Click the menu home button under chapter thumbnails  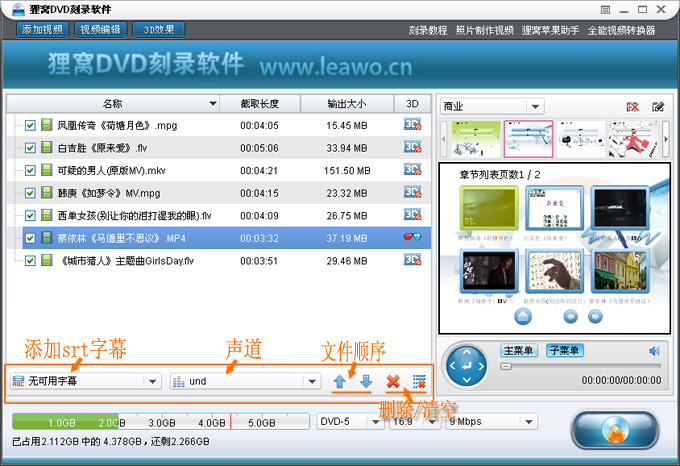[x=523, y=316]
